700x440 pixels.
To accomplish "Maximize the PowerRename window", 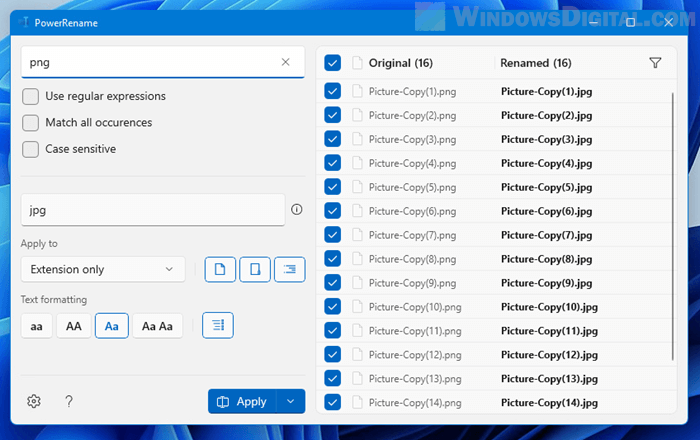I will (630, 22).
